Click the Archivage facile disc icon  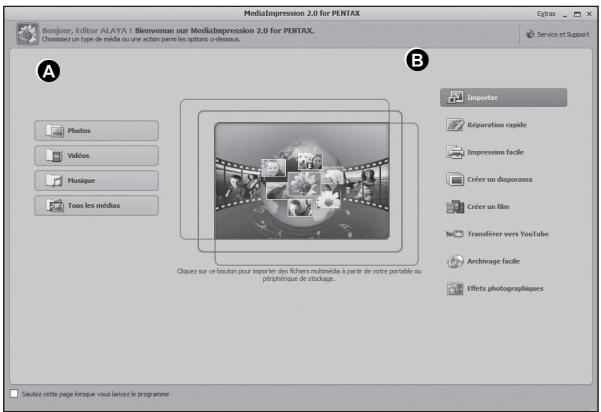455,261
